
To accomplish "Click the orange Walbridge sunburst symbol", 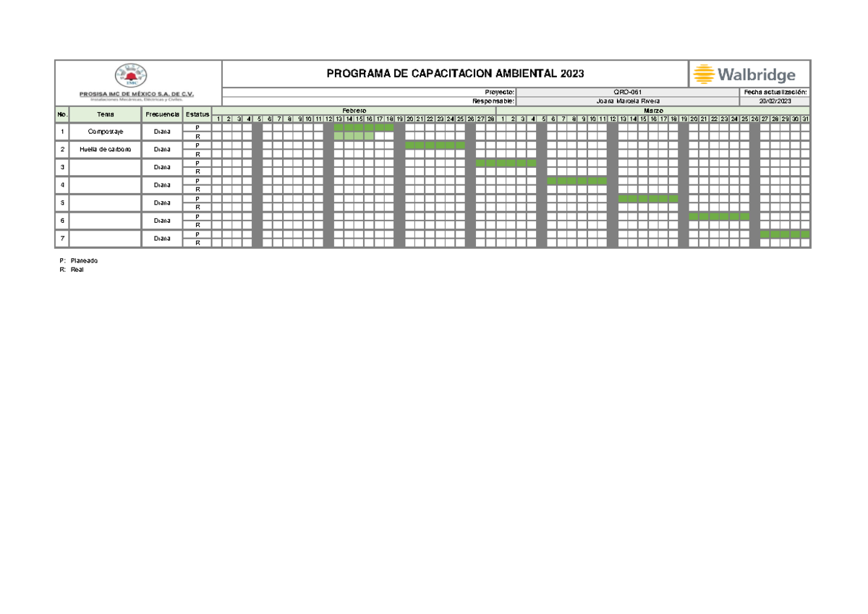I will pyautogui.click(x=705, y=72).
